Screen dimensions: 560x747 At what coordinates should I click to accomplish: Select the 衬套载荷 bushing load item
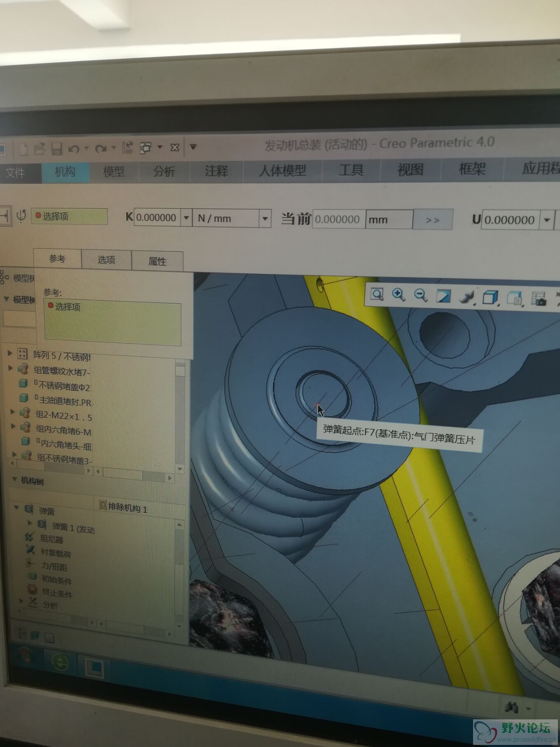[56, 553]
